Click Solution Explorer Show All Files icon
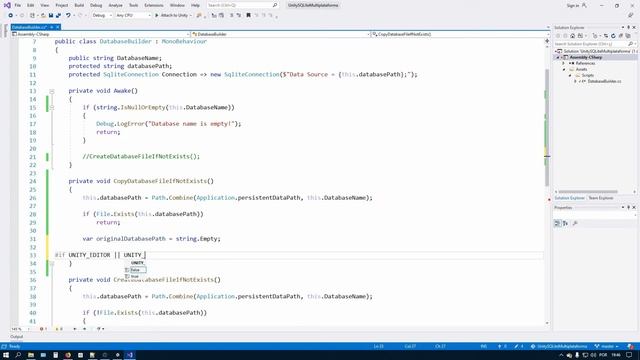The width and height of the screenshot is (640, 360). coord(628,36)
